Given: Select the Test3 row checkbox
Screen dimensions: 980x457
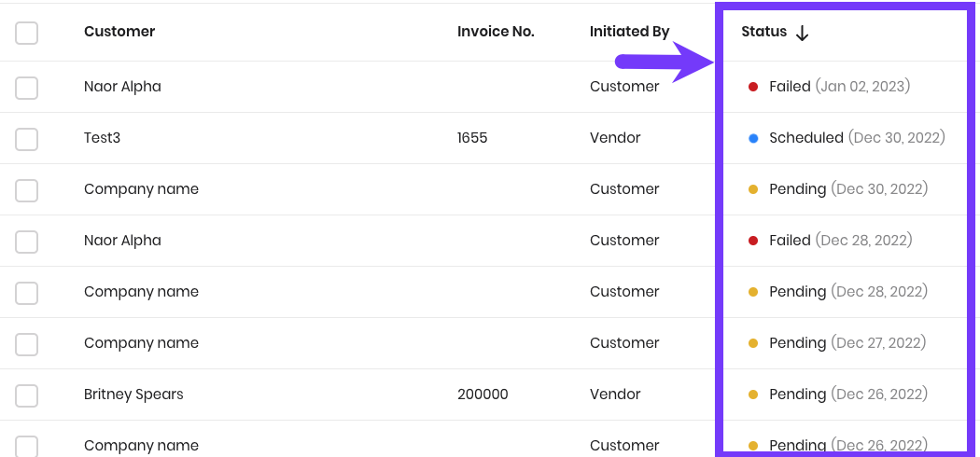Looking at the screenshot, I should [26, 139].
